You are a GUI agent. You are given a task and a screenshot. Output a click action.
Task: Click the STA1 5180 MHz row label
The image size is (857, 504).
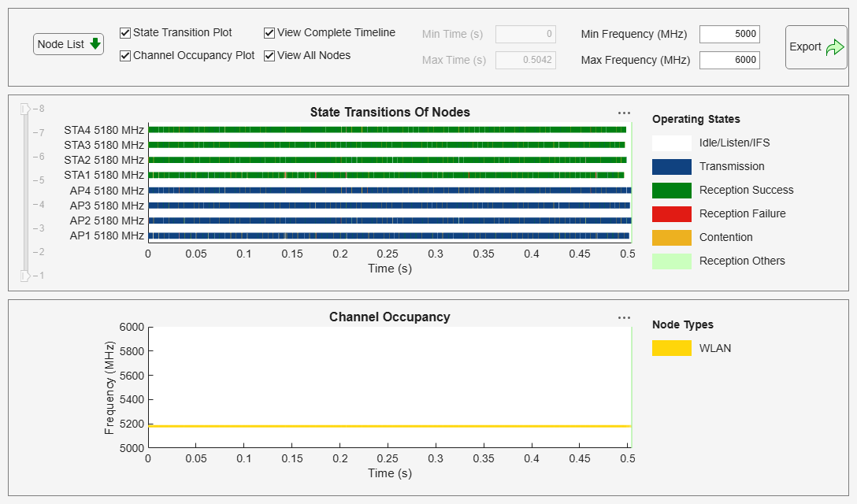coord(104,175)
